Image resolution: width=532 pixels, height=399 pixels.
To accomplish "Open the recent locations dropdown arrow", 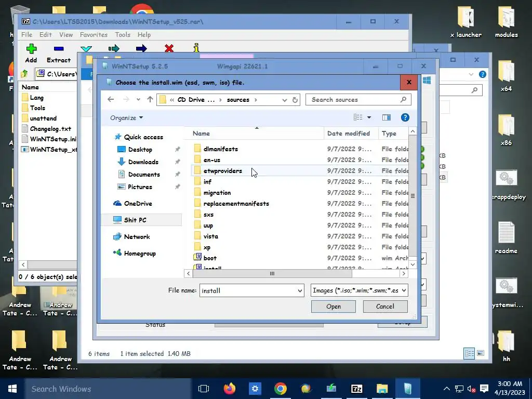I will [x=138, y=99].
